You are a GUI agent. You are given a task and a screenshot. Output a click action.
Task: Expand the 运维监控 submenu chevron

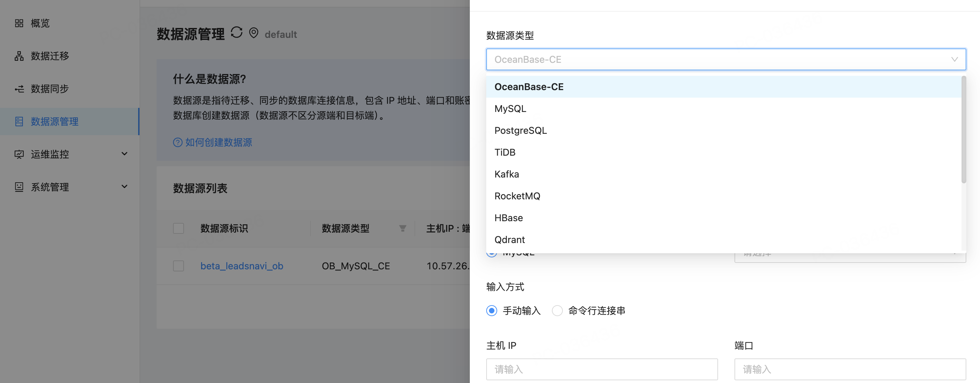124,154
